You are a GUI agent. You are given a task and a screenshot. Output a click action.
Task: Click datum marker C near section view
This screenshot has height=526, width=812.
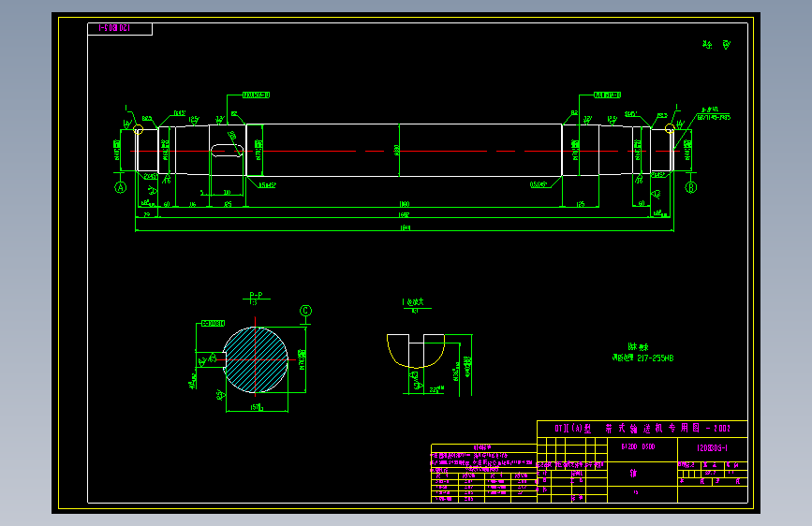(305, 311)
